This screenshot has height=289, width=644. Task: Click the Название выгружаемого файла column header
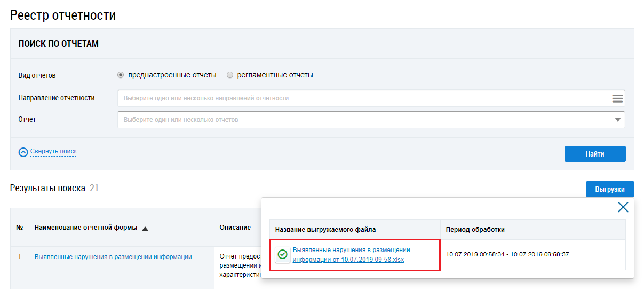pyautogui.click(x=325, y=230)
